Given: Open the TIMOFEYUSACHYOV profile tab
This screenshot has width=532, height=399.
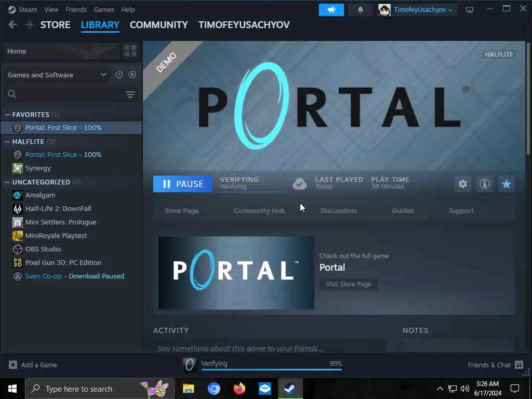Looking at the screenshot, I should [244, 25].
